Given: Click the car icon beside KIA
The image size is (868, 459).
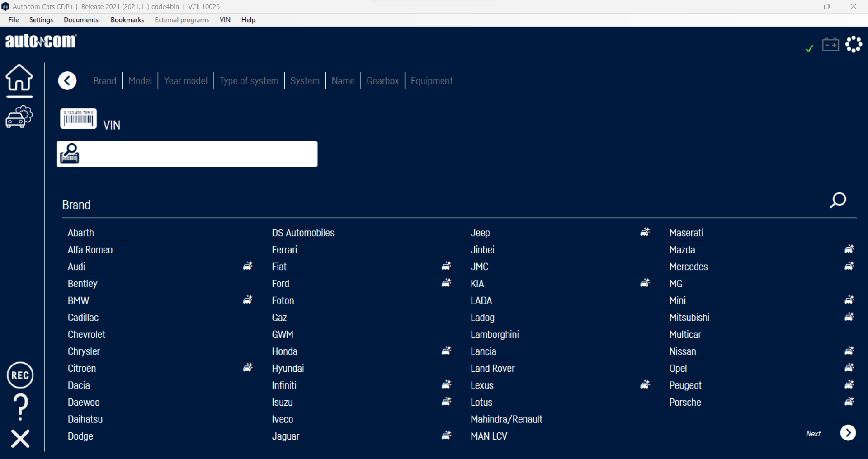Looking at the screenshot, I should pos(645,283).
